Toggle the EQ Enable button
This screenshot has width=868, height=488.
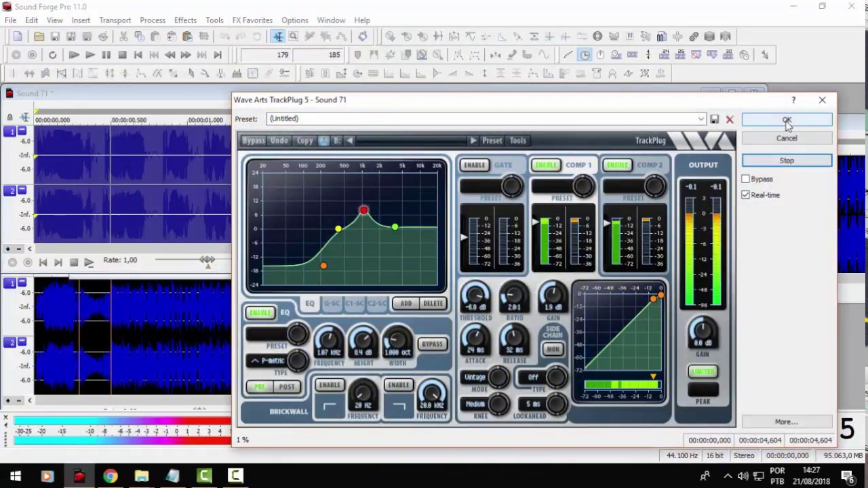(260, 312)
